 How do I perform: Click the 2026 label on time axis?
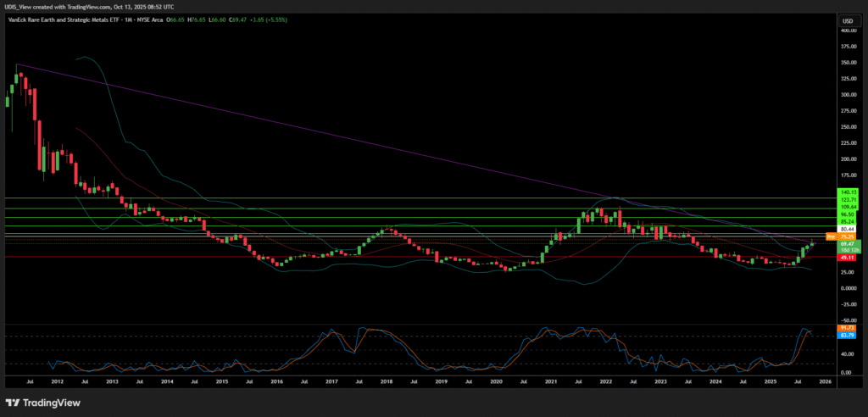coord(826,382)
